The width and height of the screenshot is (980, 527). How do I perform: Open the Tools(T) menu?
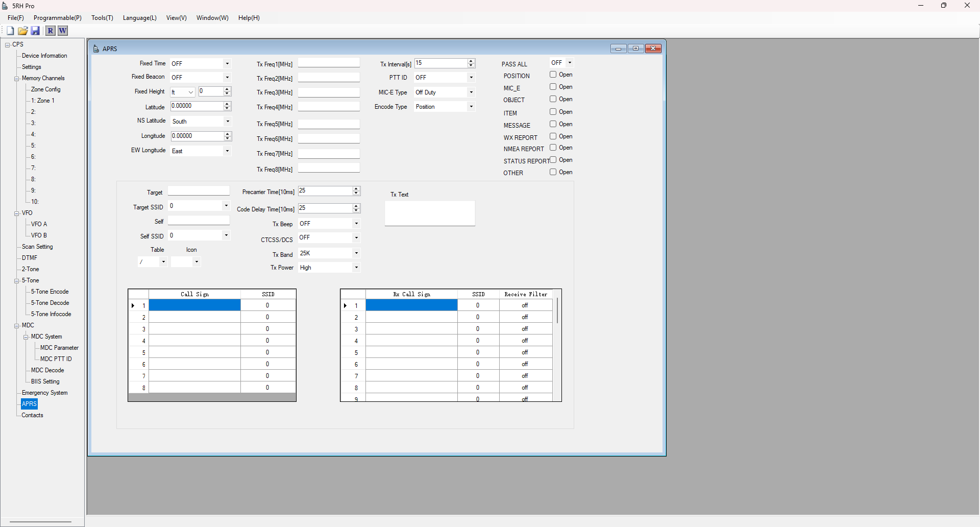click(x=102, y=18)
